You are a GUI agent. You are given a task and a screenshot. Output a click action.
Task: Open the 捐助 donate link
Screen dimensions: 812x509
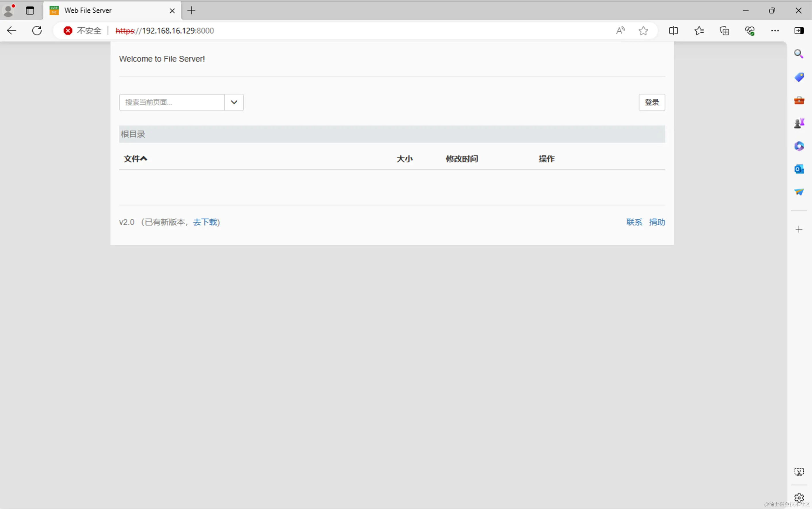pyautogui.click(x=657, y=222)
